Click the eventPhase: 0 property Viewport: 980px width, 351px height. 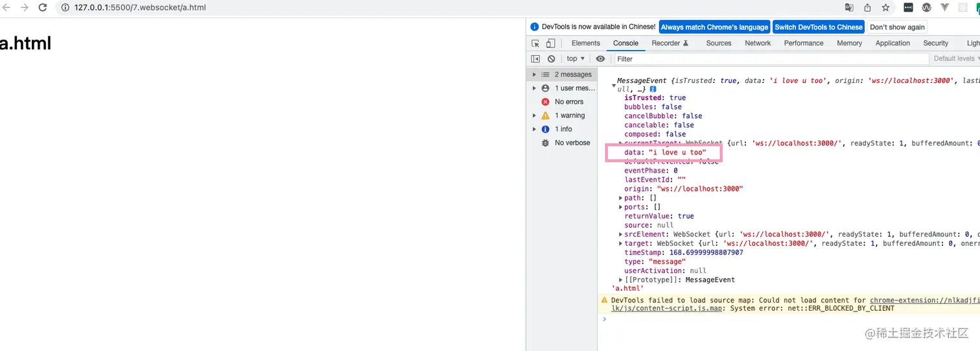[x=651, y=171]
